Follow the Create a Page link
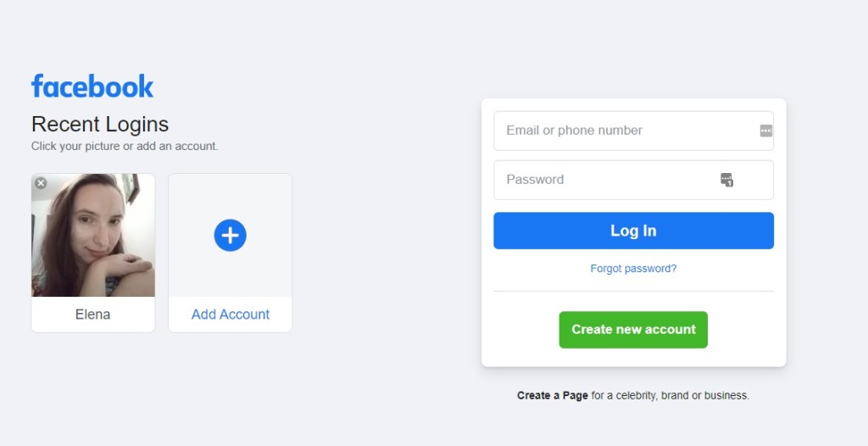This screenshot has width=868, height=446. (x=553, y=395)
